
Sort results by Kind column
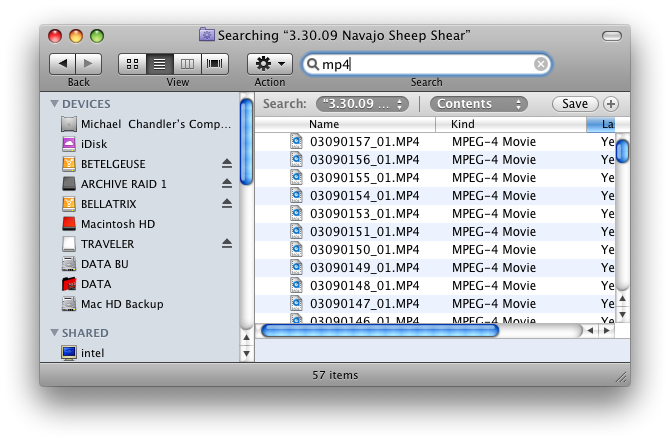click(x=510, y=124)
